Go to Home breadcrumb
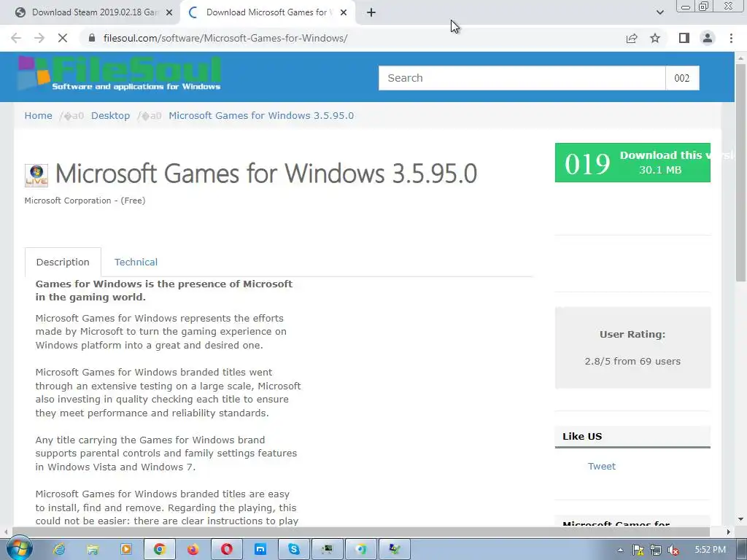This screenshot has height=560, width=747. (39, 116)
